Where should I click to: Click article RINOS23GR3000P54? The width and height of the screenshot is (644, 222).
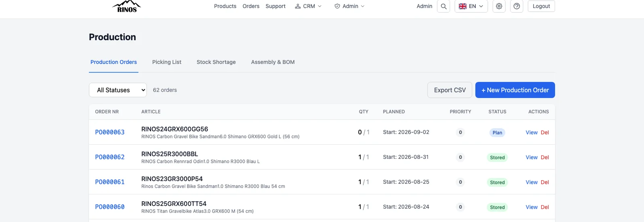(x=172, y=179)
